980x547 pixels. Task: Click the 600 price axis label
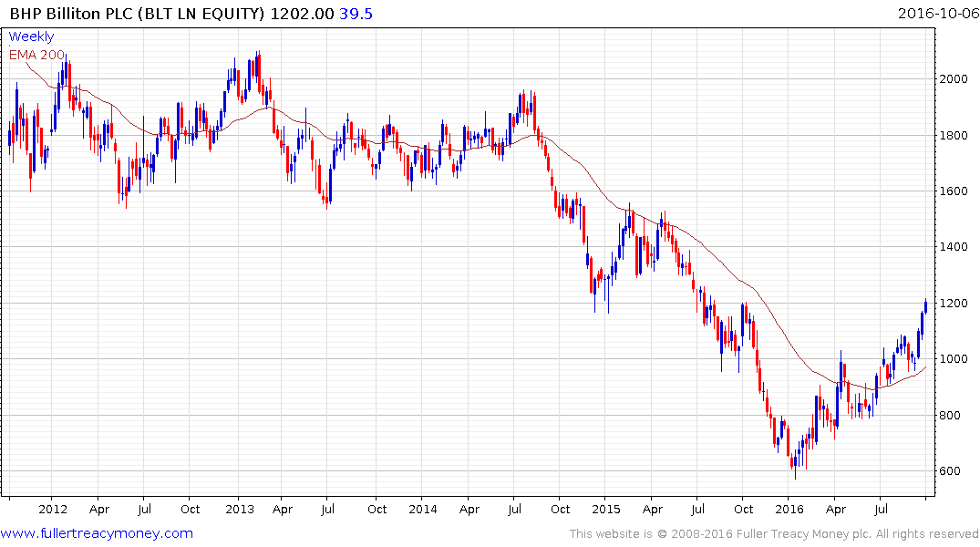[x=950, y=471]
